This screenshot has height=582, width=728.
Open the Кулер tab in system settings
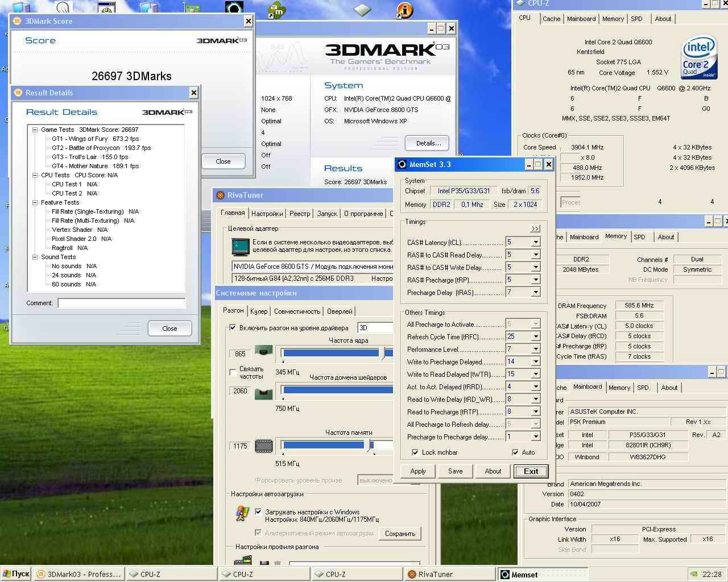click(x=259, y=311)
